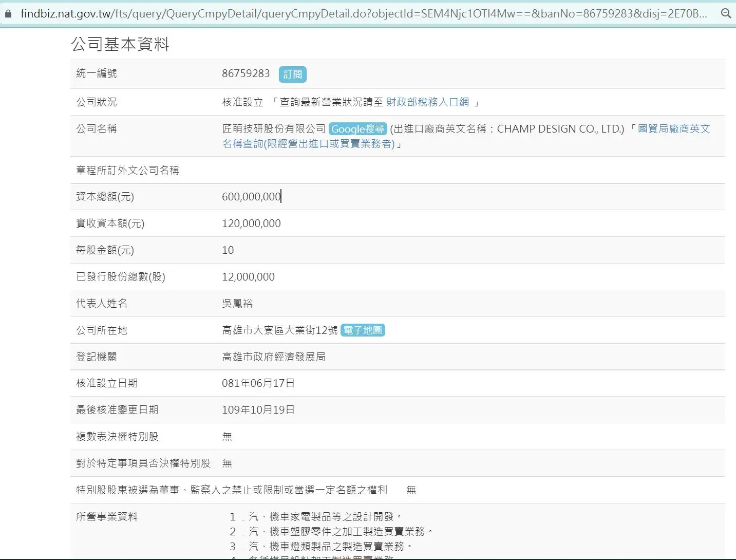Click business item 1 汽、機車家電製品等之設計開發
Viewport: 736px width, 560px height.
(321, 516)
